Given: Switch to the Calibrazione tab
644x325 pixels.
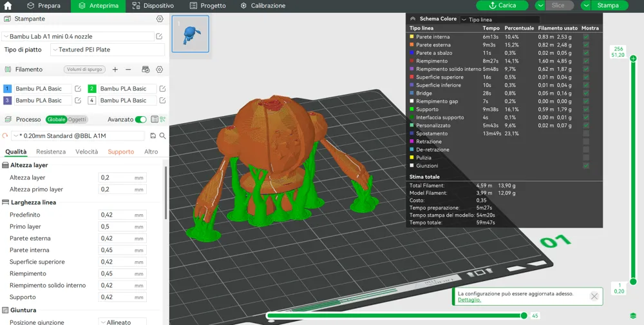Looking at the screenshot, I should pos(263,6).
